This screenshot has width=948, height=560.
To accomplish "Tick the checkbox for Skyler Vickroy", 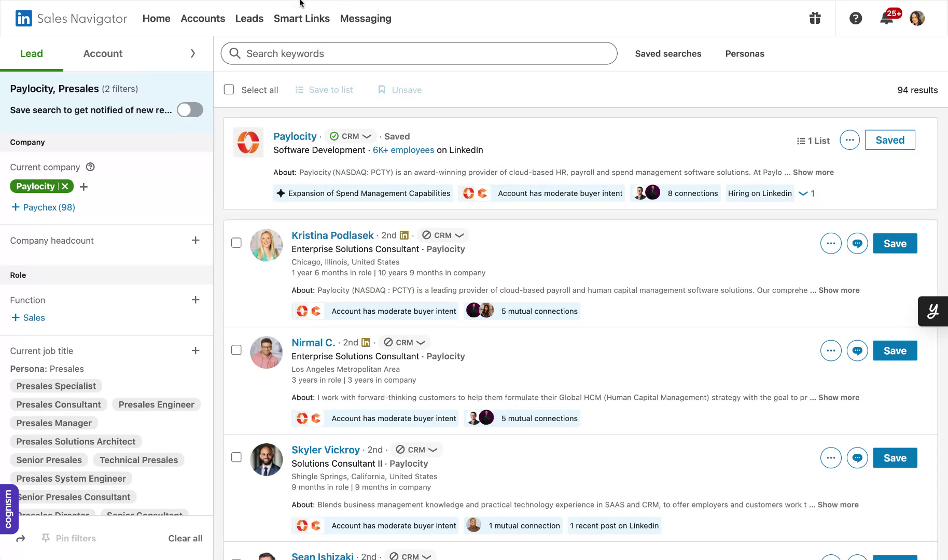I will click(x=236, y=457).
